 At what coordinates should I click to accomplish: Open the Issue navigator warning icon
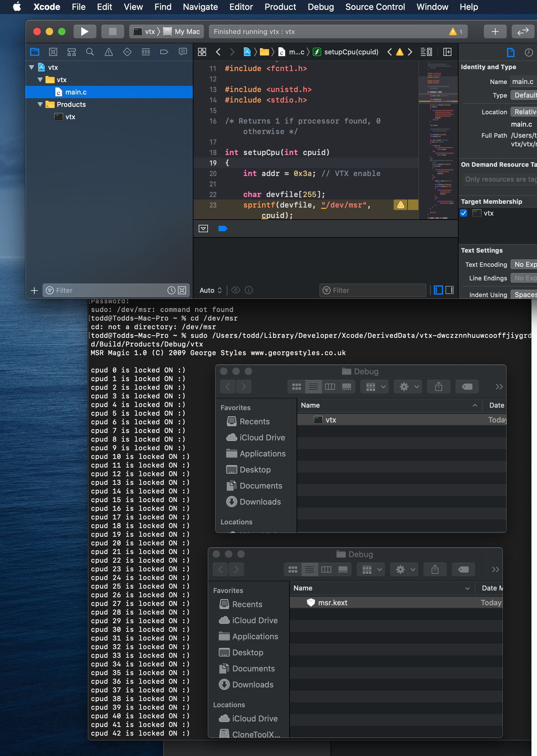[108, 52]
